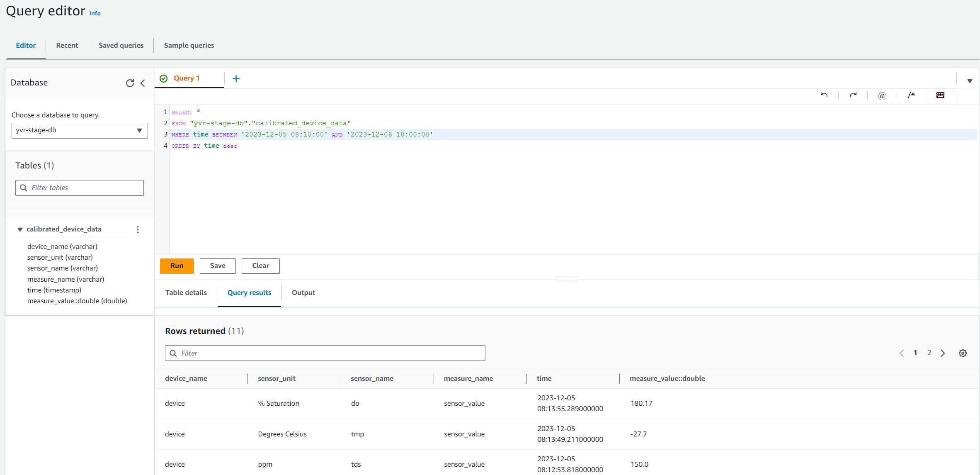This screenshot has height=475, width=980.
Task: Open the Output tab
Action: pyautogui.click(x=303, y=292)
